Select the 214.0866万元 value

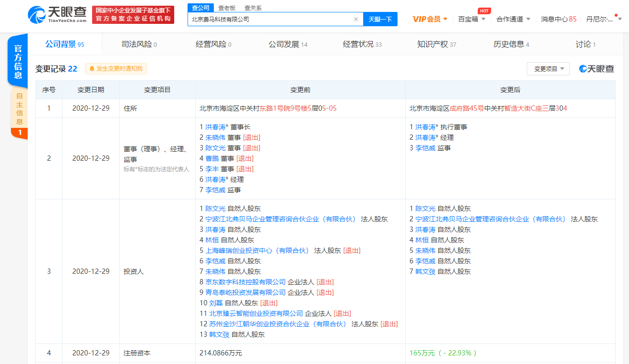coord(221,353)
